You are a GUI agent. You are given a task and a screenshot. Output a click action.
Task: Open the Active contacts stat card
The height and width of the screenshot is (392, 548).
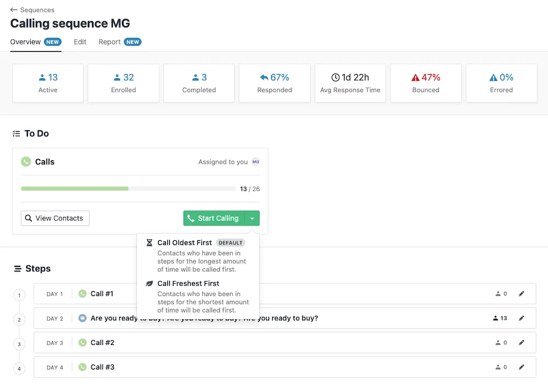48,83
